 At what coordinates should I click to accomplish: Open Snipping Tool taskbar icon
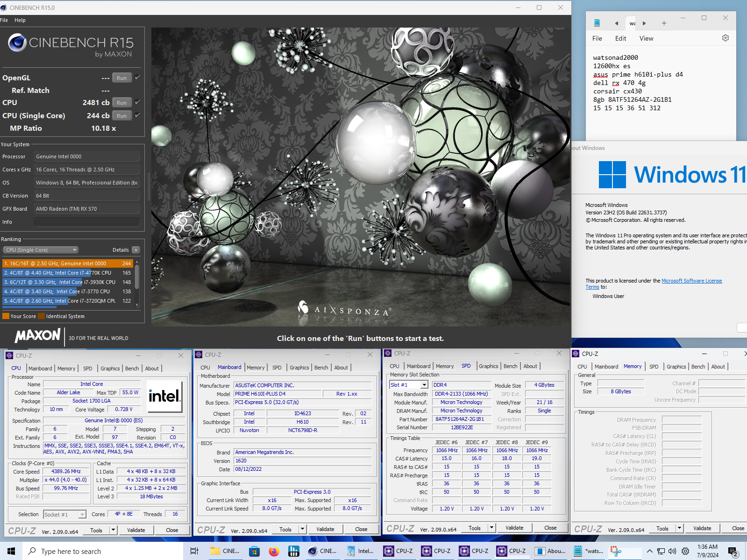[x=616, y=551]
